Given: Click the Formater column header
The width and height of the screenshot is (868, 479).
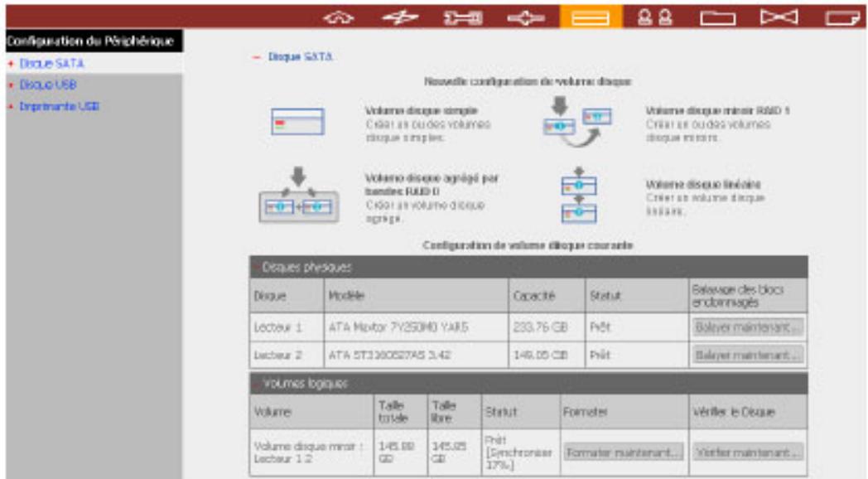Looking at the screenshot, I should click(624, 411).
